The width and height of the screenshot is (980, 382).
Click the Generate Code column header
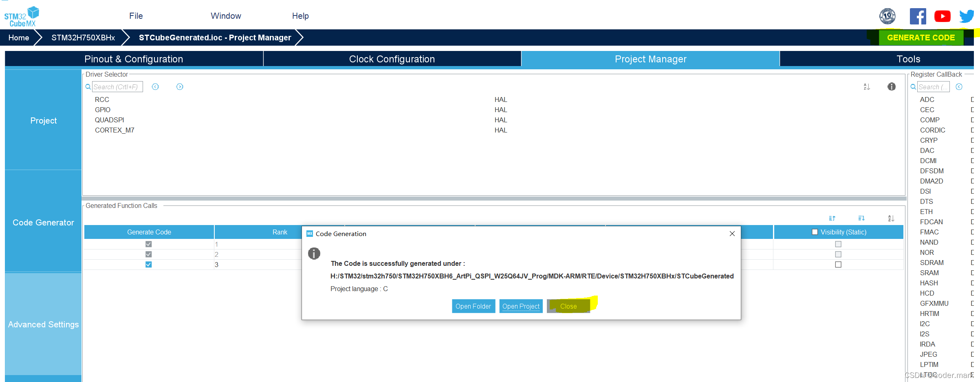coord(149,232)
